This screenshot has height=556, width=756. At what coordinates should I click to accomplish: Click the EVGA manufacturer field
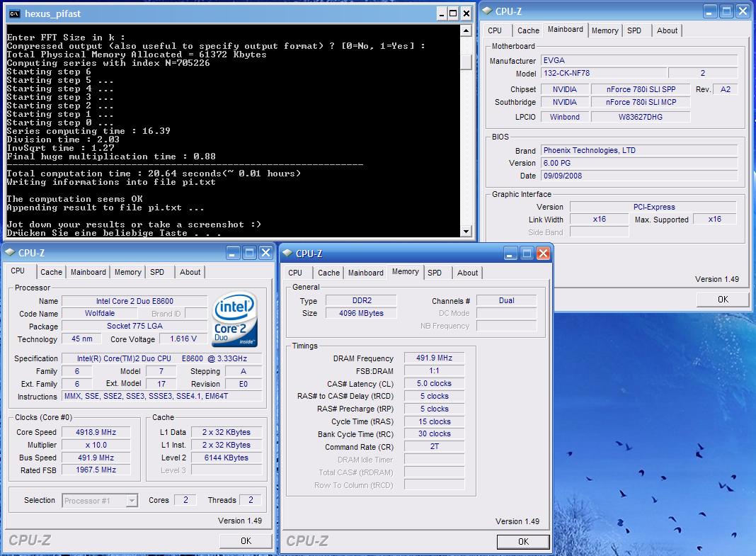pyautogui.click(x=638, y=60)
